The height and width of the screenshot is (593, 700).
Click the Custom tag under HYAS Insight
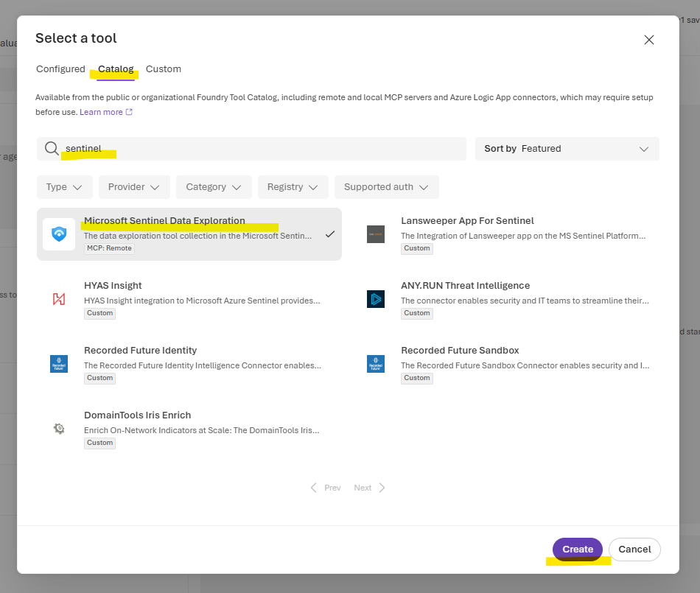coord(100,313)
